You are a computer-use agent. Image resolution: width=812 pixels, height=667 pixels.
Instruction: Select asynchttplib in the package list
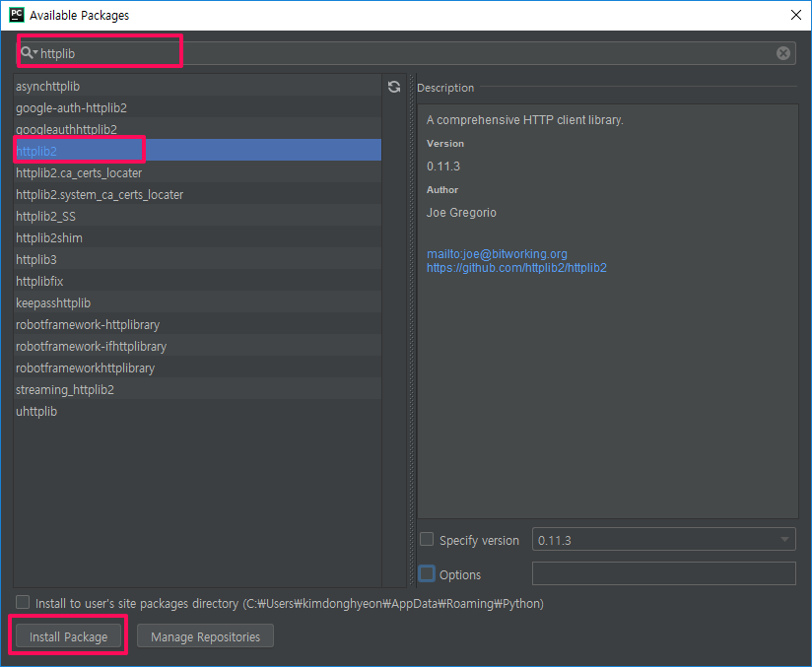tap(197, 87)
